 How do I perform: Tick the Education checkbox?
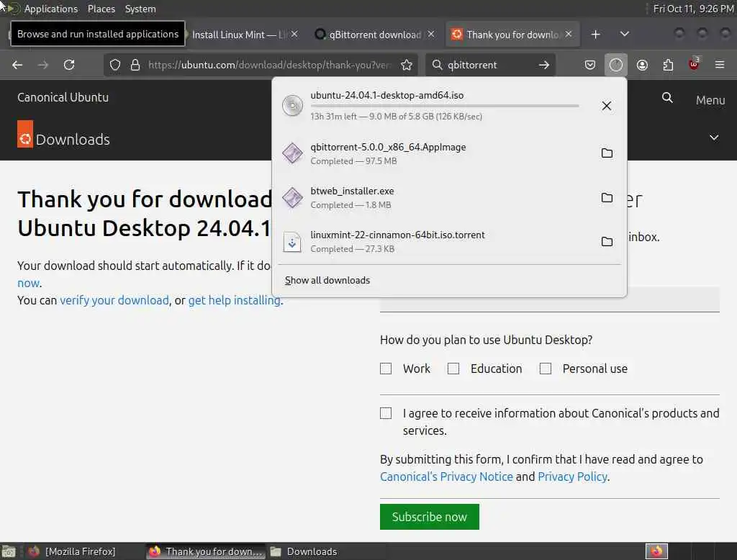tap(453, 369)
